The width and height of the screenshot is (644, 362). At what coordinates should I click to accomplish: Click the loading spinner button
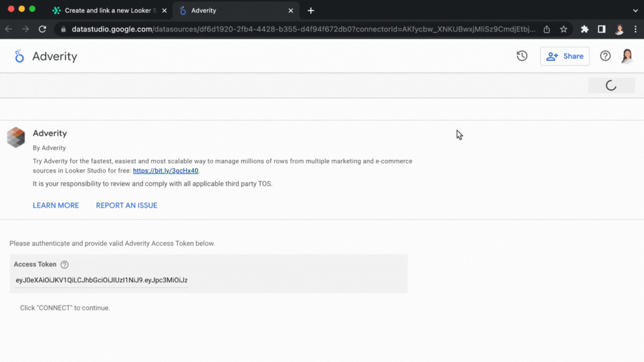point(611,85)
